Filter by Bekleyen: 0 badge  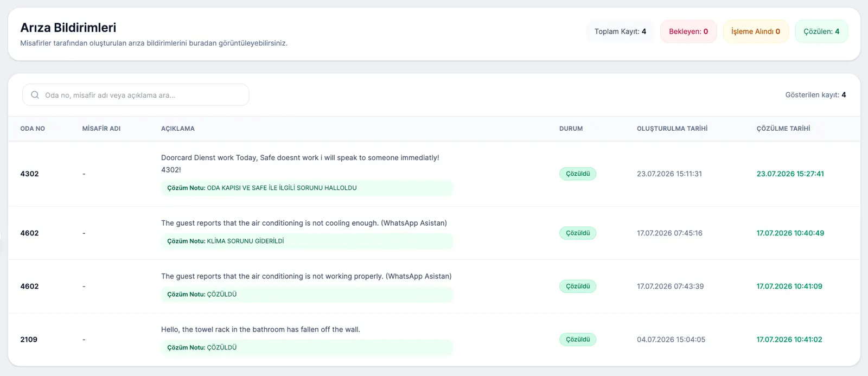688,31
